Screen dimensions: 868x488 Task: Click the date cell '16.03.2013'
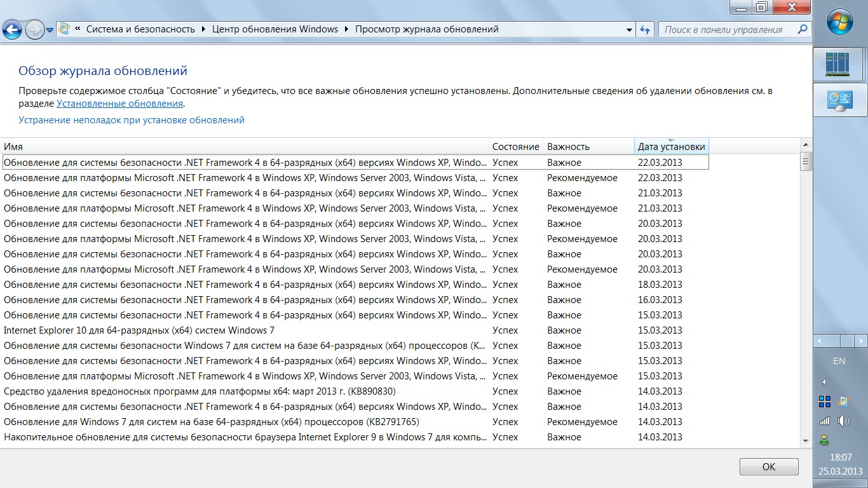click(660, 300)
